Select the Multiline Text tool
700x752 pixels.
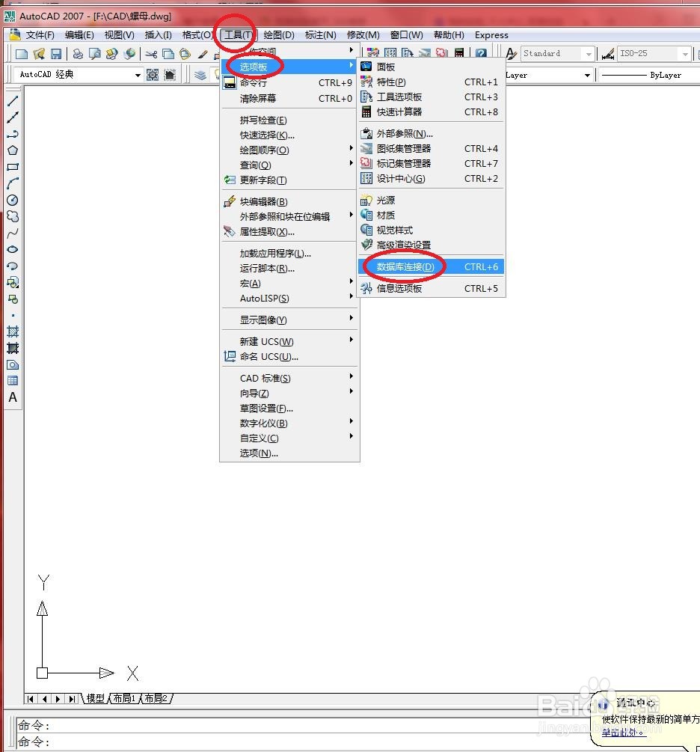coord(13,397)
